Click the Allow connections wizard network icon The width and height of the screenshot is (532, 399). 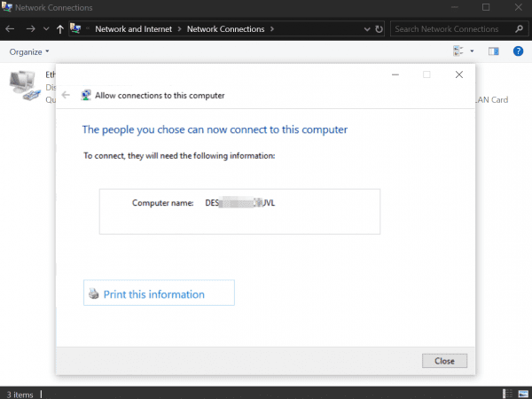coord(86,95)
